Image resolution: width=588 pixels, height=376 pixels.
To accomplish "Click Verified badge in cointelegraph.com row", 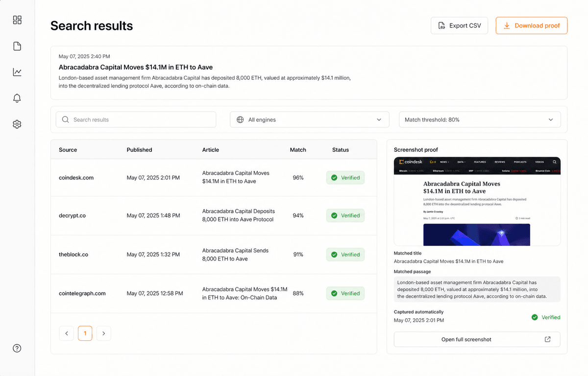I will pos(345,293).
